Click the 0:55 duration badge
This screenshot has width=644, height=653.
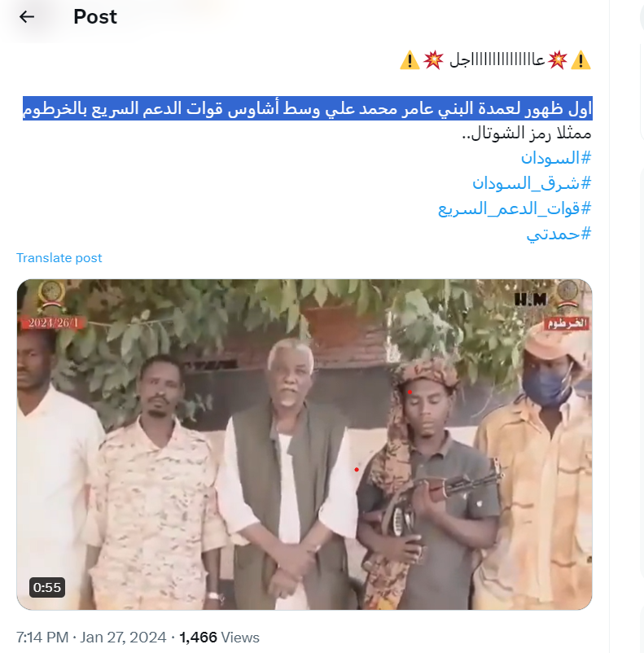pos(47,587)
